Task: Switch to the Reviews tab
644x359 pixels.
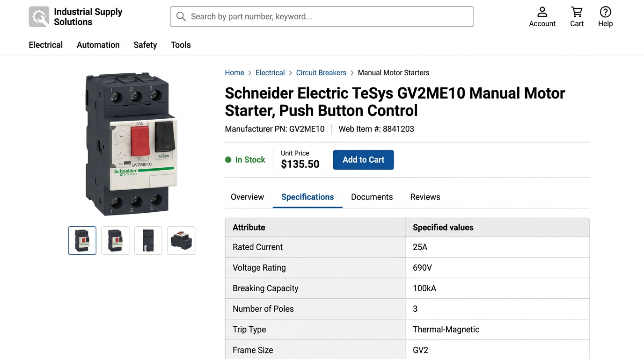Action: coord(425,197)
